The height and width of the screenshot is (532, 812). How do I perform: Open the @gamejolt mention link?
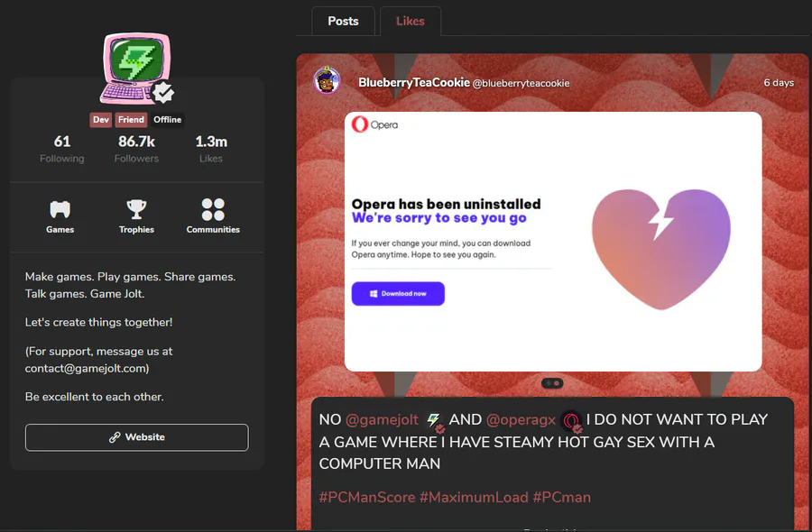382,419
